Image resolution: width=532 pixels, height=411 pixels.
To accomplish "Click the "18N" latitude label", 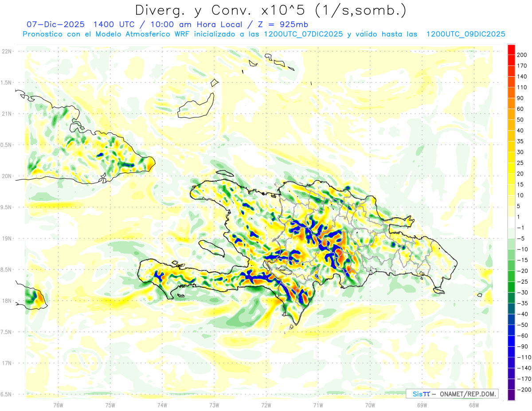I will [7, 301].
